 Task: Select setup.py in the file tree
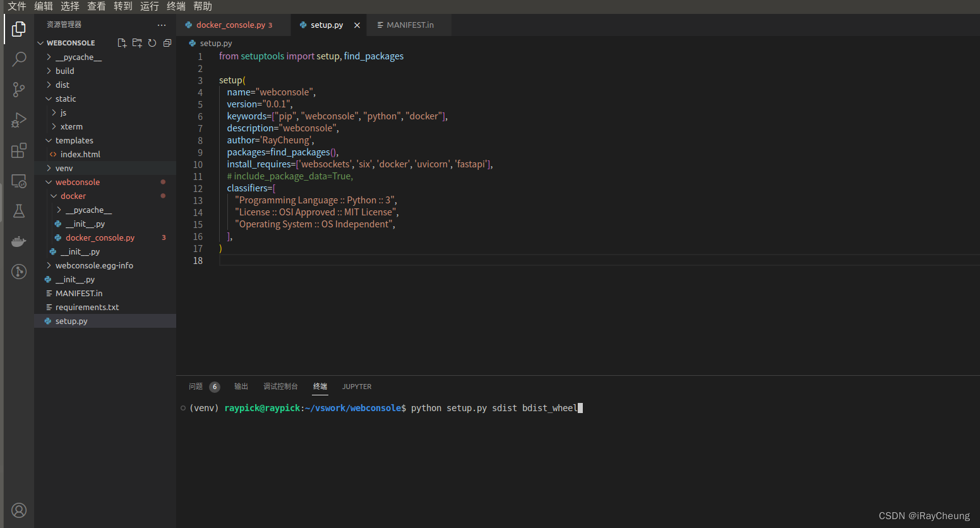tap(105, 321)
